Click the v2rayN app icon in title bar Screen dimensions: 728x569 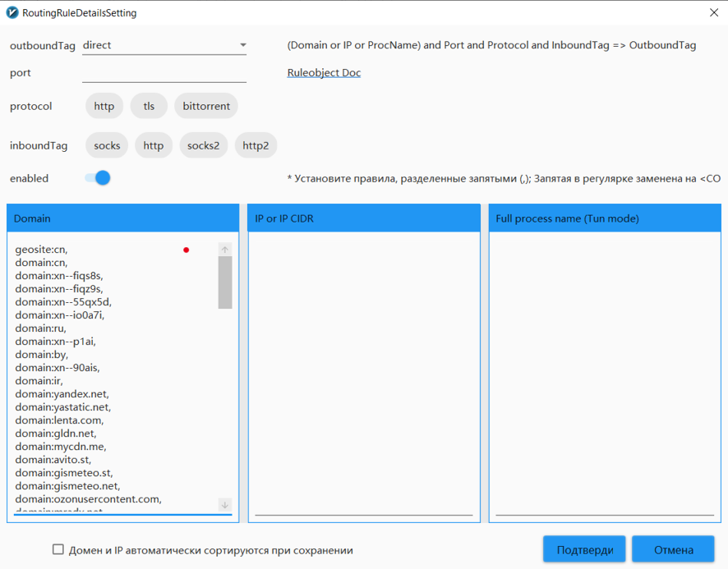(x=12, y=13)
